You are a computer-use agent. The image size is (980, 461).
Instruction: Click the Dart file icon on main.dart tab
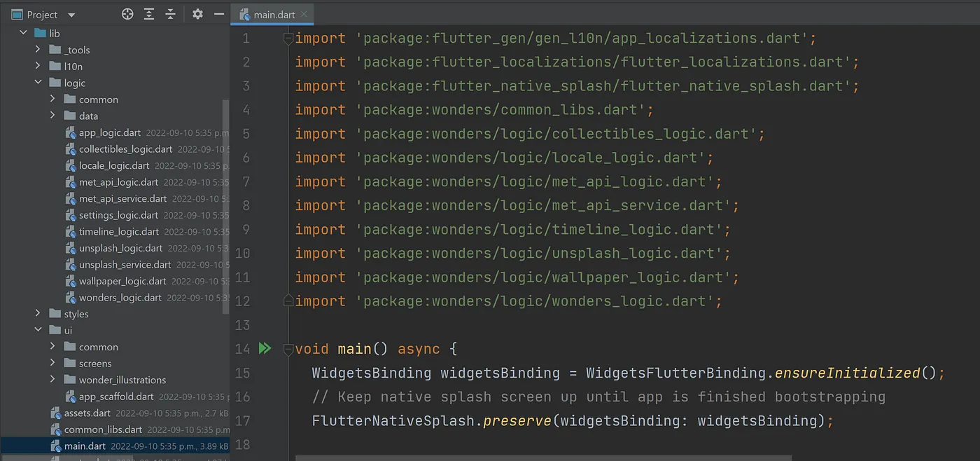click(x=244, y=13)
